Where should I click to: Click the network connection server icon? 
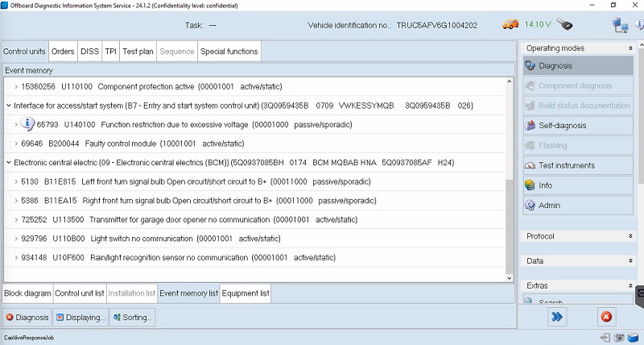click(620, 25)
